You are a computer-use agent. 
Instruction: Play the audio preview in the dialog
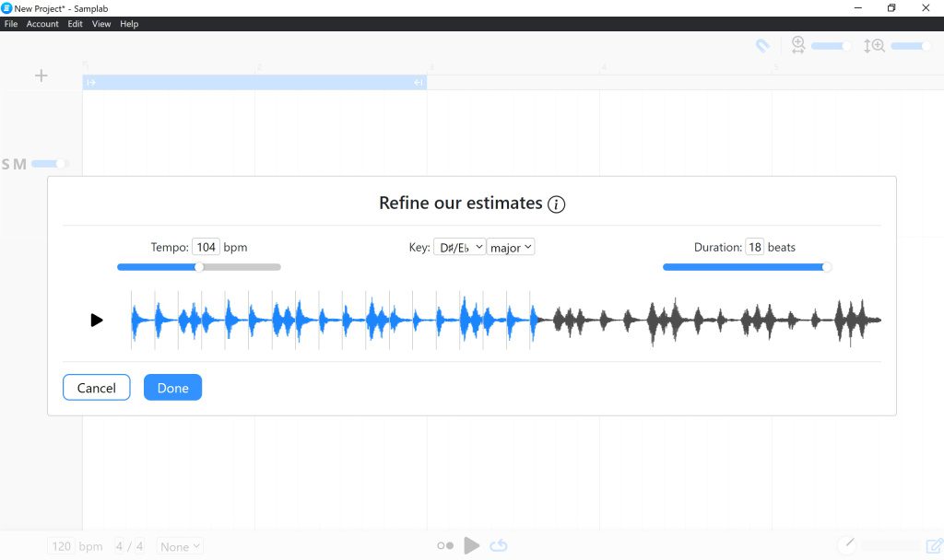pyautogui.click(x=97, y=321)
